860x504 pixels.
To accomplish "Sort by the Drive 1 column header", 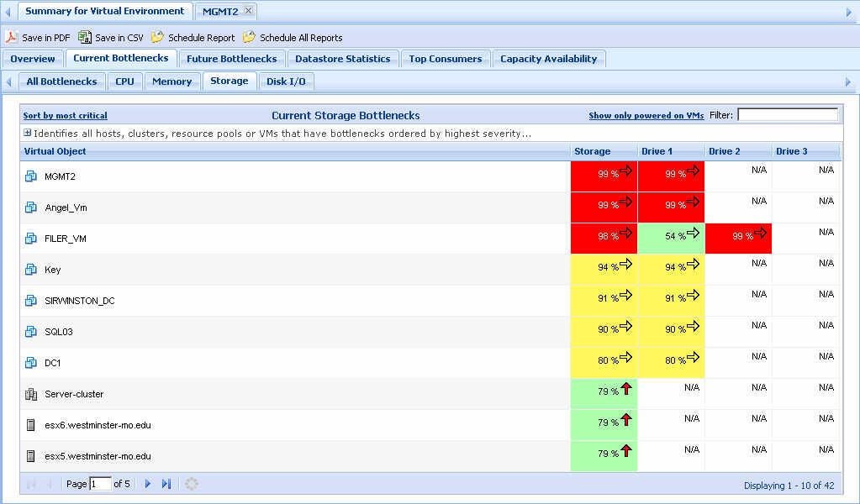I will (x=672, y=151).
